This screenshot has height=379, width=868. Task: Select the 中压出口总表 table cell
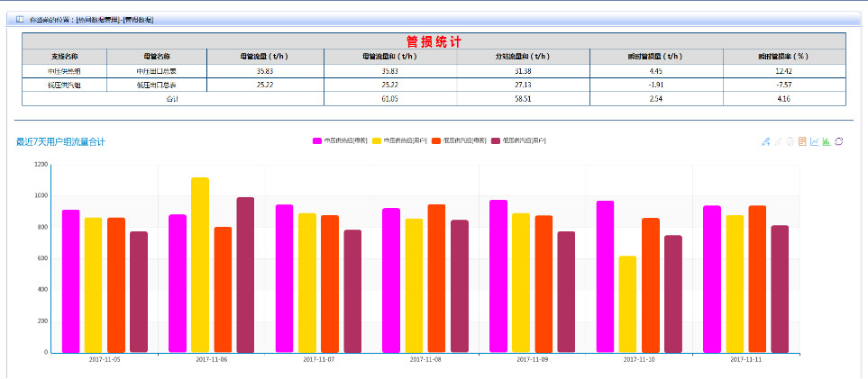(156, 70)
